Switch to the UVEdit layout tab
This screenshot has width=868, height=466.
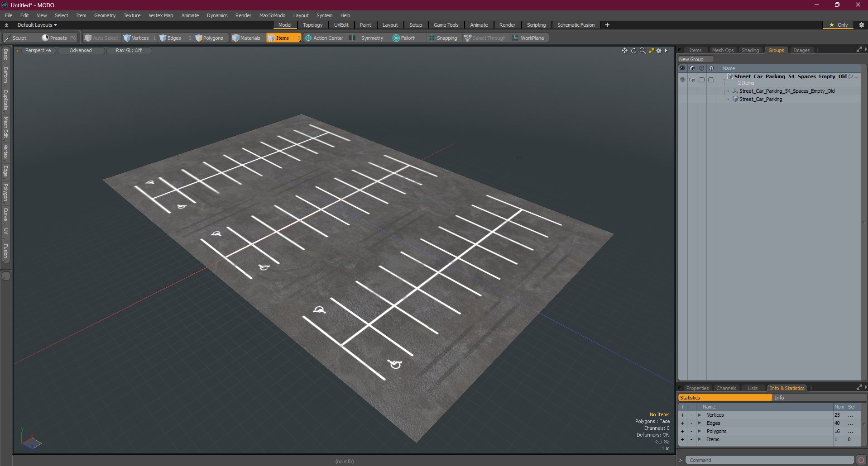[341, 25]
